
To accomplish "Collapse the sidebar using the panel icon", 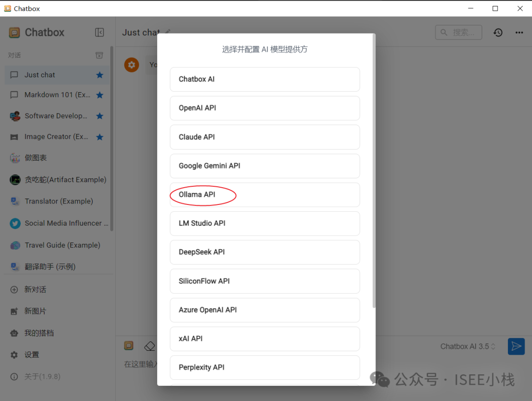I will click(x=100, y=32).
